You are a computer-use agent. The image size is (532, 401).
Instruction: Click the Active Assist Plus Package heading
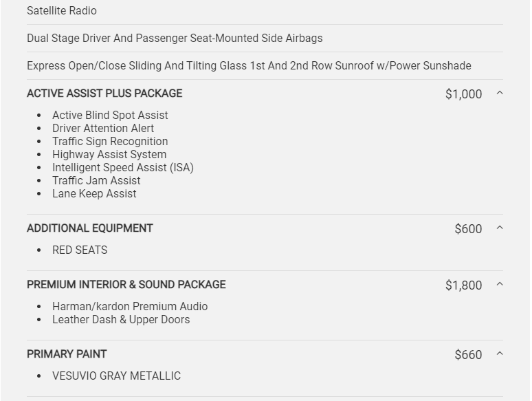104,94
